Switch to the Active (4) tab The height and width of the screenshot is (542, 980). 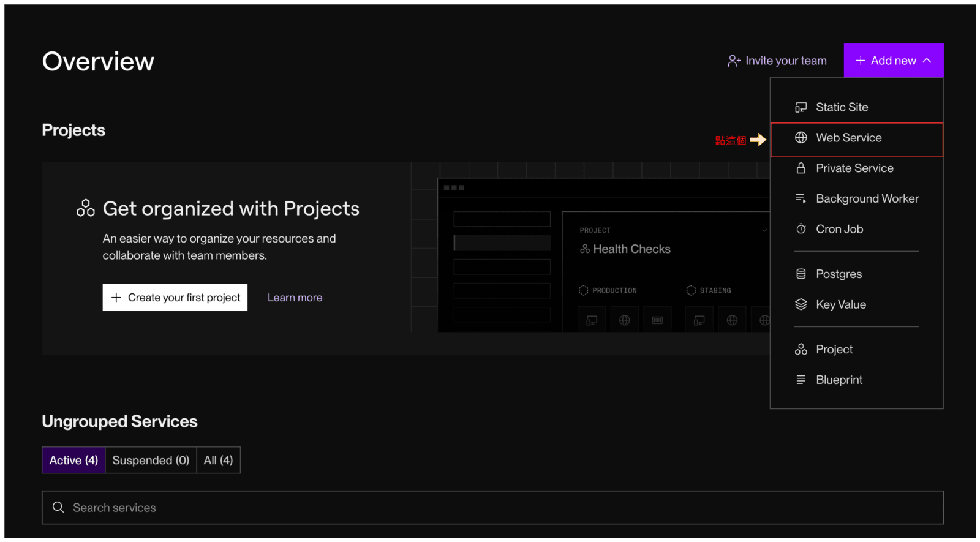coord(73,460)
